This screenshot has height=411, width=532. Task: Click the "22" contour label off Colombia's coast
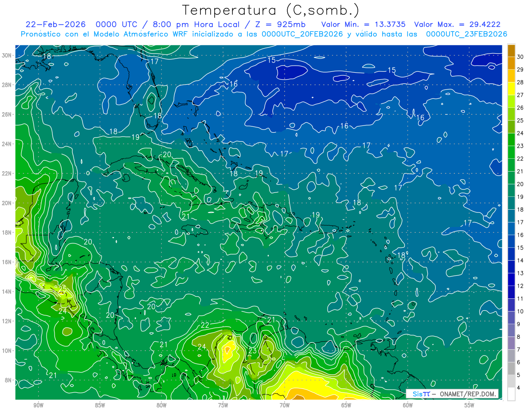205,325
